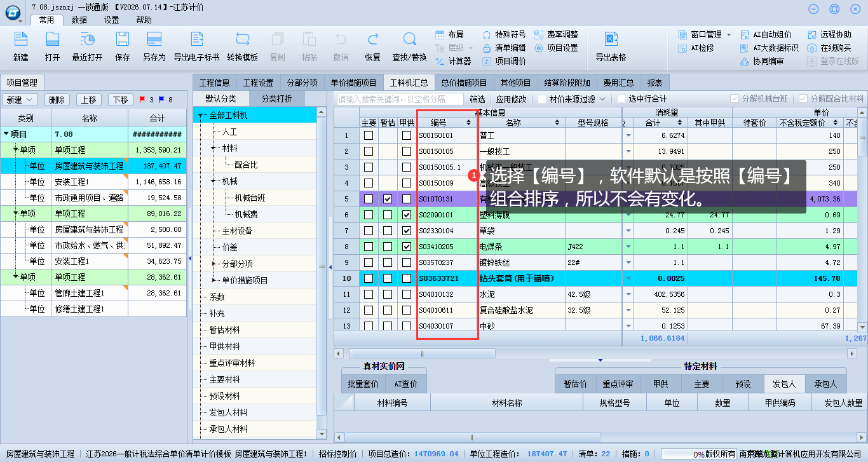The image size is (868, 462).
Task: Switch to 设置 ribbon tab
Action: [x=112, y=20]
